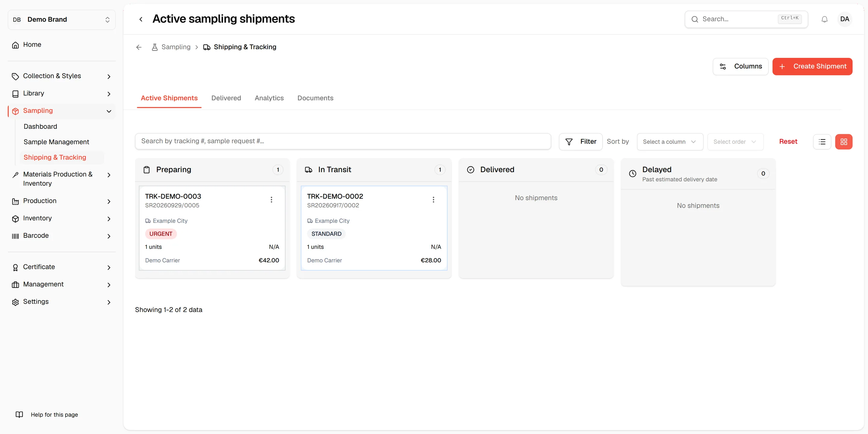868x434 pixels.
Task: Expand the Production section chevron
Action: (109, 202)
